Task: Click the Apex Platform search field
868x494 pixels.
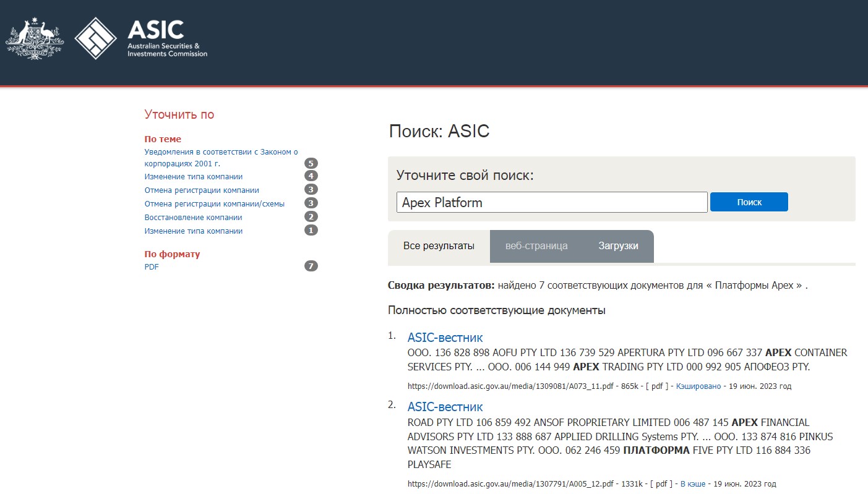Action: (x=552, y=202)
